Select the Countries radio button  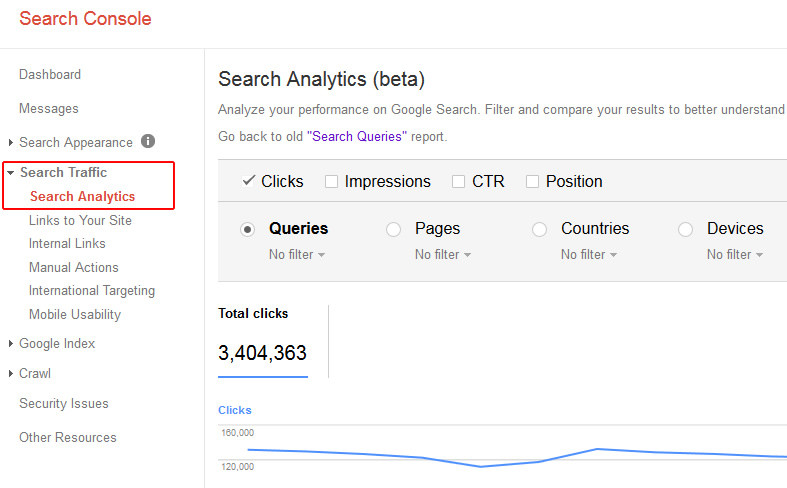click(x=540, y=229)
